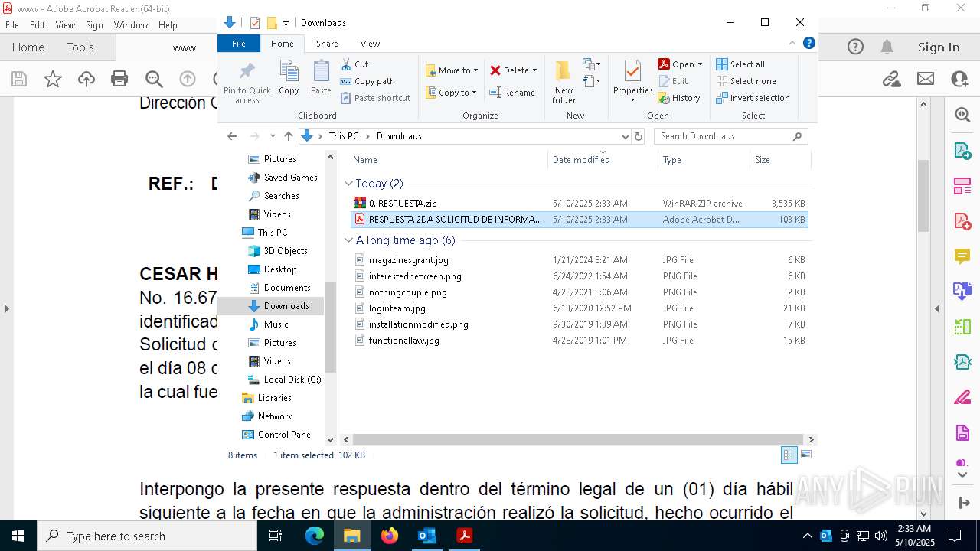980x551 pixels.
Task: Open Acrobat Edit menu
Action: tap(38, 25)
